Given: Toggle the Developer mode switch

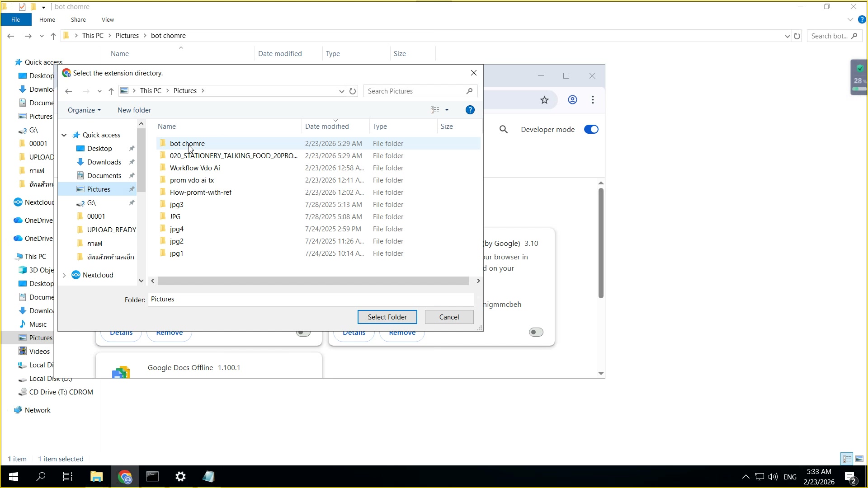Looking at the screenshot, I should tap(591, 130).
